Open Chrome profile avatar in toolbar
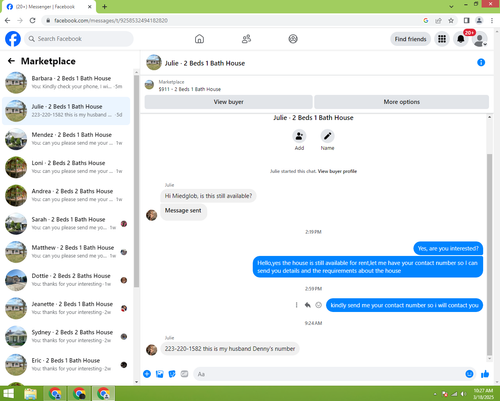Image resolution: width=500 pixels, height=401 pixels. (479, 21)
